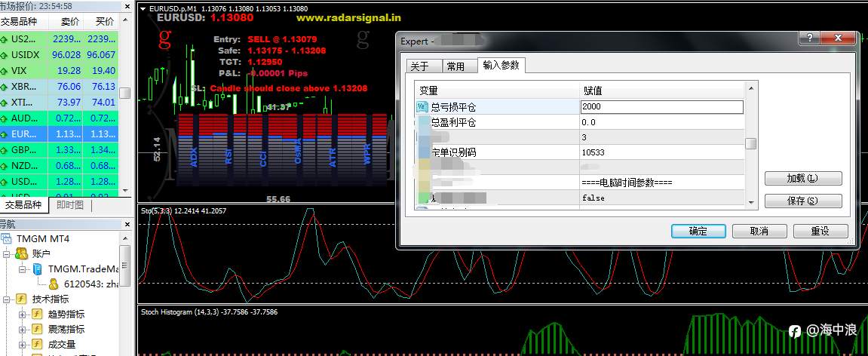The width and height of the screenshot is (868, 356).
Task: Expand the 成交量 tree node
Action: pos(23,345)
